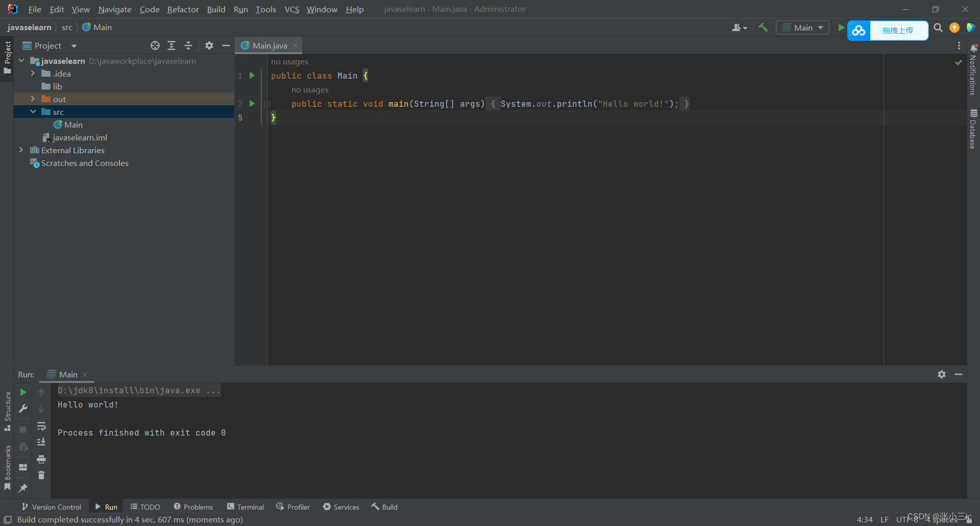Select Main class in project tree
The height and width of the screenshot is (526, 980).
[73, 125]
